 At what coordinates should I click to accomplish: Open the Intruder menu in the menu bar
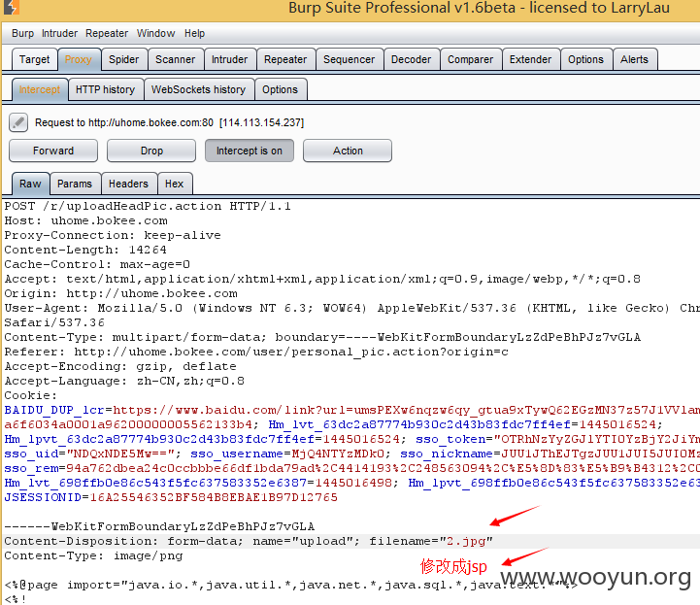click(x=60, y=33)
